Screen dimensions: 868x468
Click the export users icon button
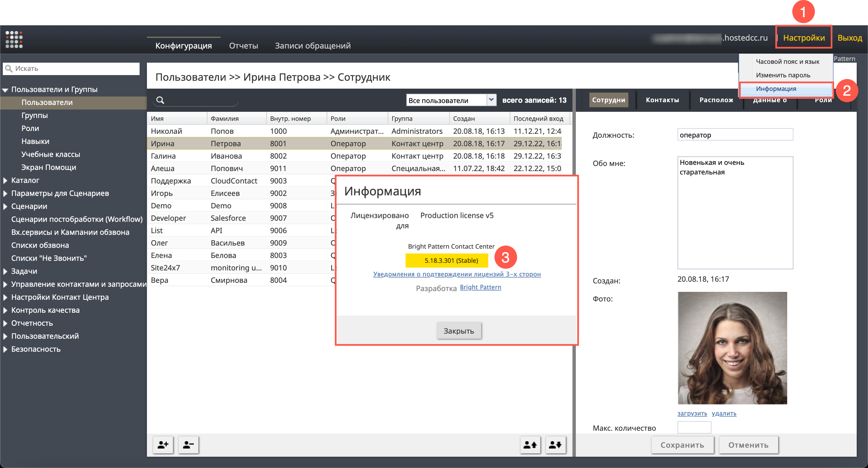pos(555,445)
